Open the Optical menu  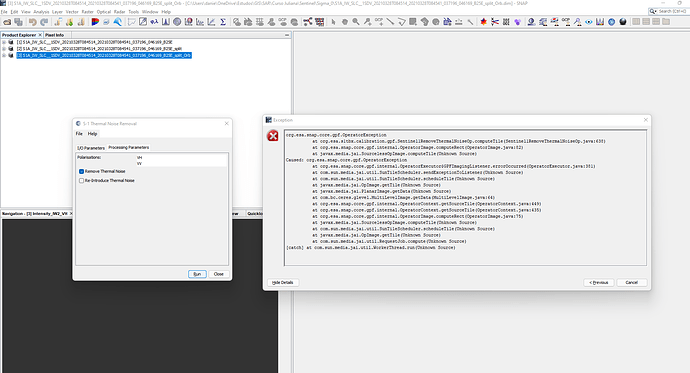click(104, 12)
